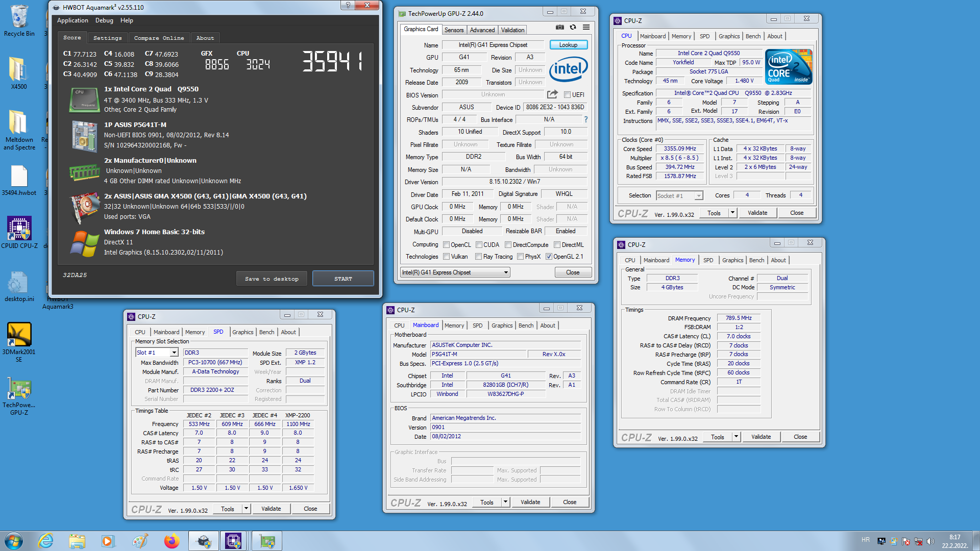Toggle the DirectML checkbox
980x551 pixels.
click(557, 245)
